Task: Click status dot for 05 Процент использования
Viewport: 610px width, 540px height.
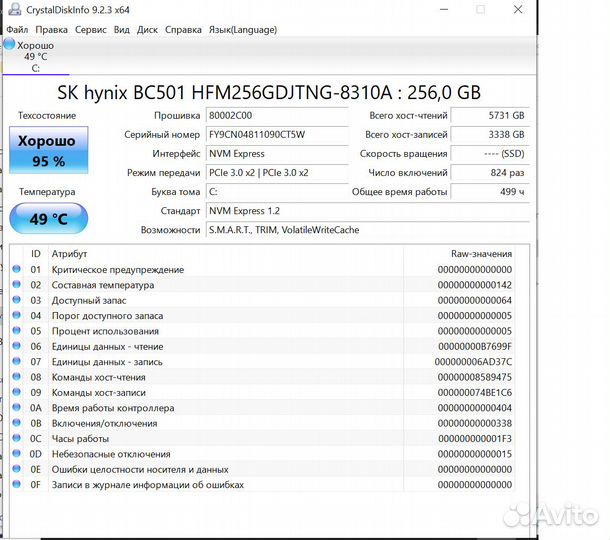Action: point(16,330)
